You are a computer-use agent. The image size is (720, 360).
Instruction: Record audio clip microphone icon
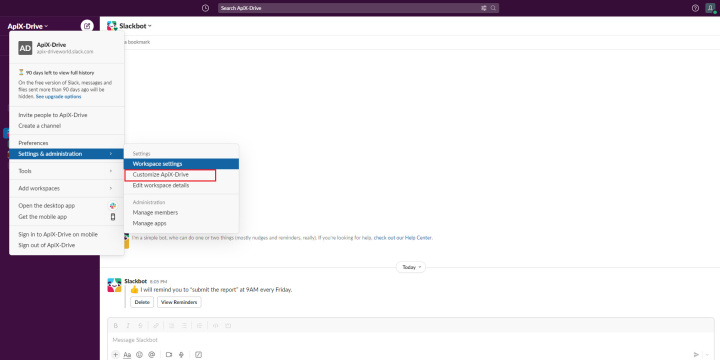click(181, 354)
